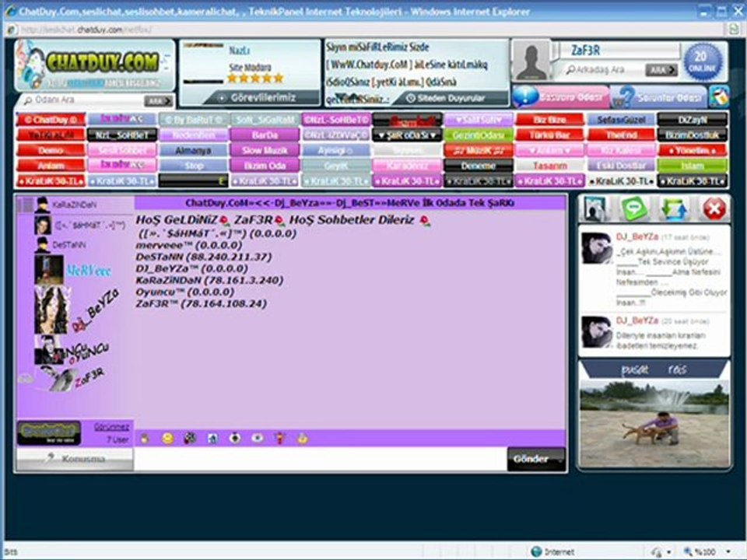Click the eye icon in chat toolbar
The image size is (747, 560).
(258, 439)
